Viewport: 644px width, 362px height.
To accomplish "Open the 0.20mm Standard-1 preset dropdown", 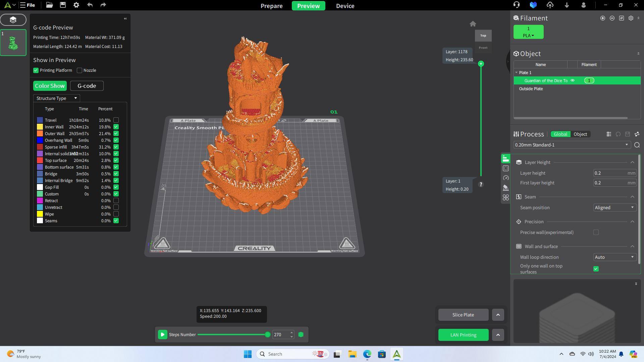I will coord(571,145).
